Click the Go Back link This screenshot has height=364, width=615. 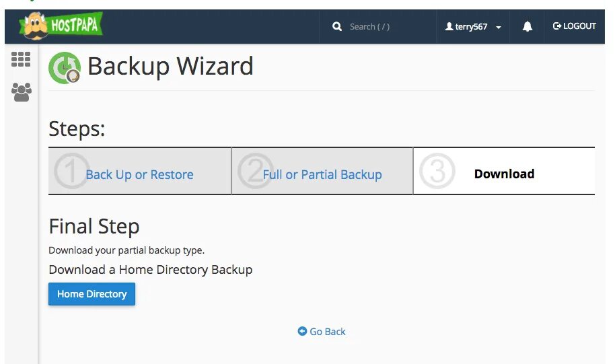322,332
